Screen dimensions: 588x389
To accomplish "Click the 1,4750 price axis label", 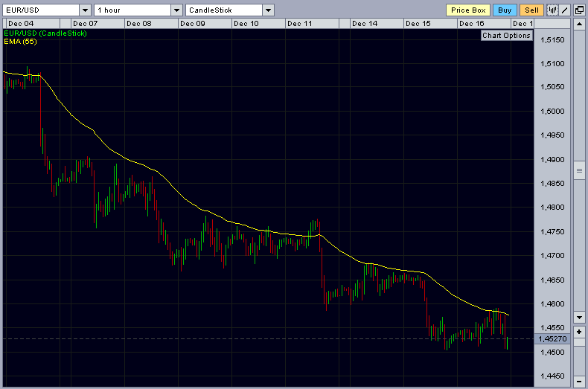I will click(552, 232).
